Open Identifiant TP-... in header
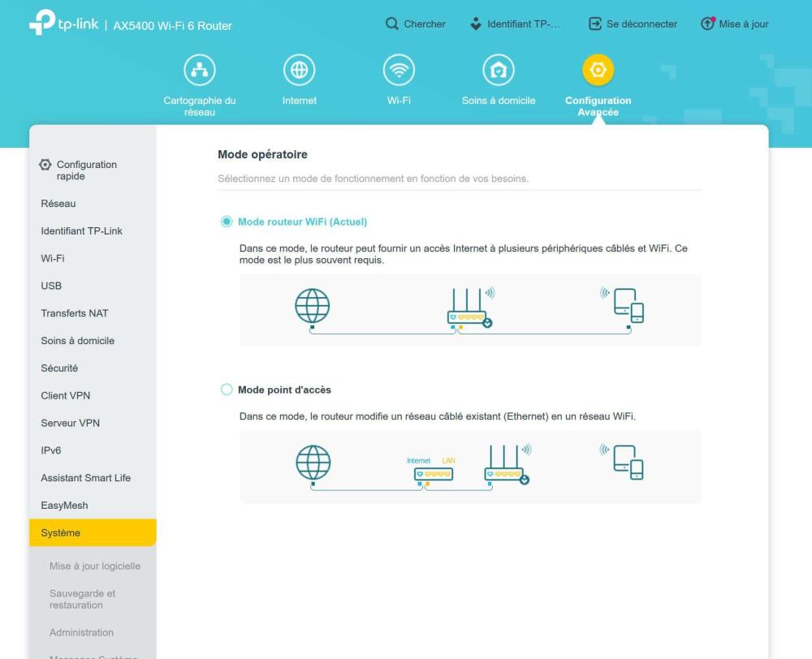Screen dimensions: 812x659 click(x=524, y=24)
